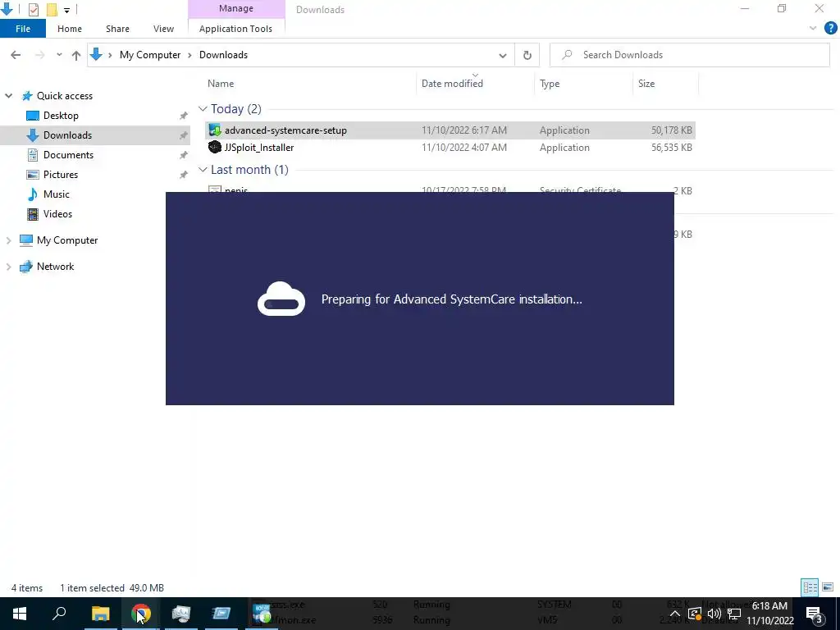Select the Application Tools tab

235,29
